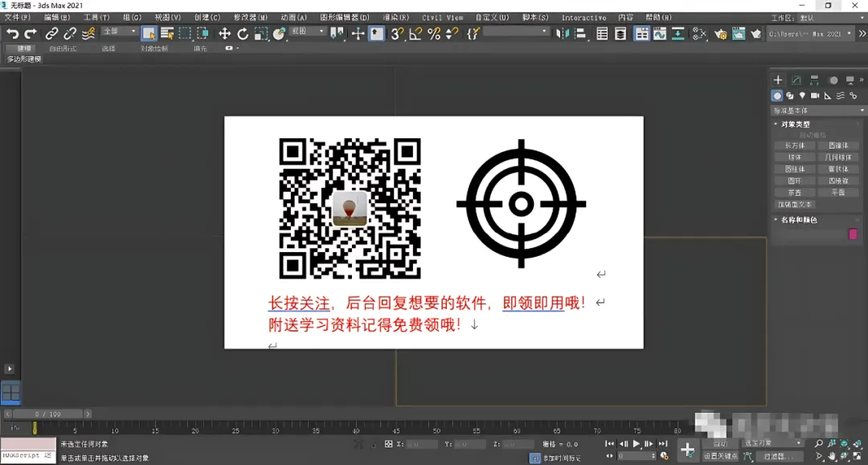
Task: Open Schematic View
Action: tap(678, 34)
